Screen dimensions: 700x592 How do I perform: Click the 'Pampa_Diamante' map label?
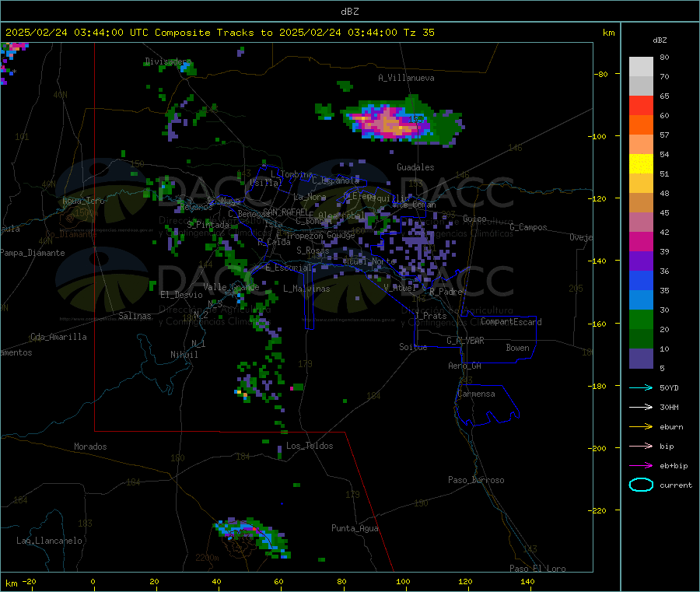[x=32, y=253]
